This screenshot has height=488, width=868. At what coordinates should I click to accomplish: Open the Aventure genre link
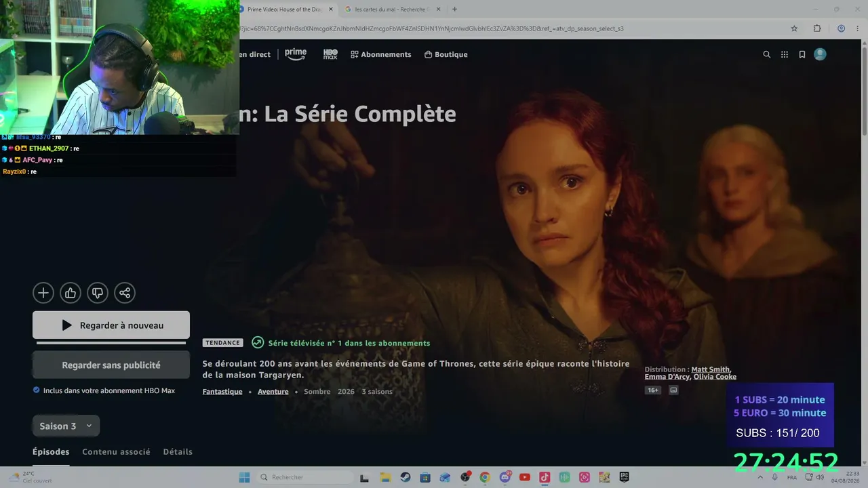(x=273, y=392)
